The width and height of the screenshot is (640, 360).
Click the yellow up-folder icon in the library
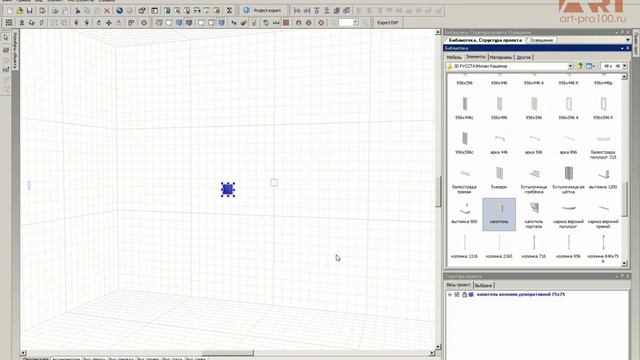point(580,66)
